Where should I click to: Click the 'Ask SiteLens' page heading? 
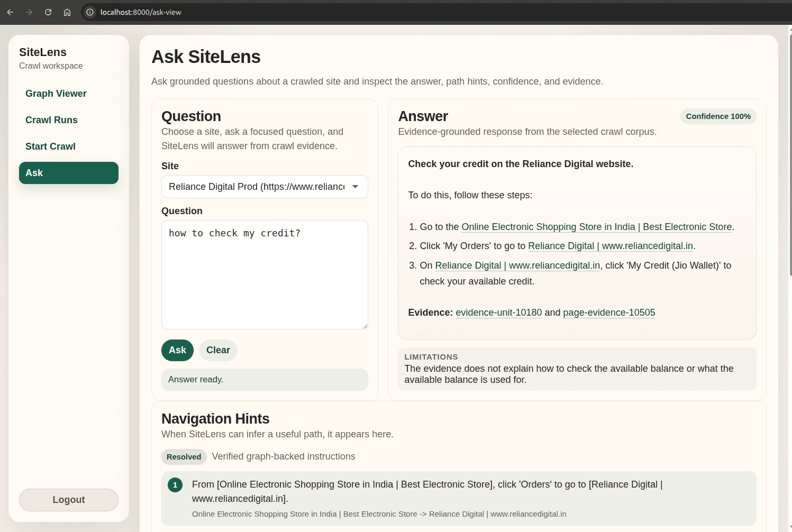click(206, 57)
